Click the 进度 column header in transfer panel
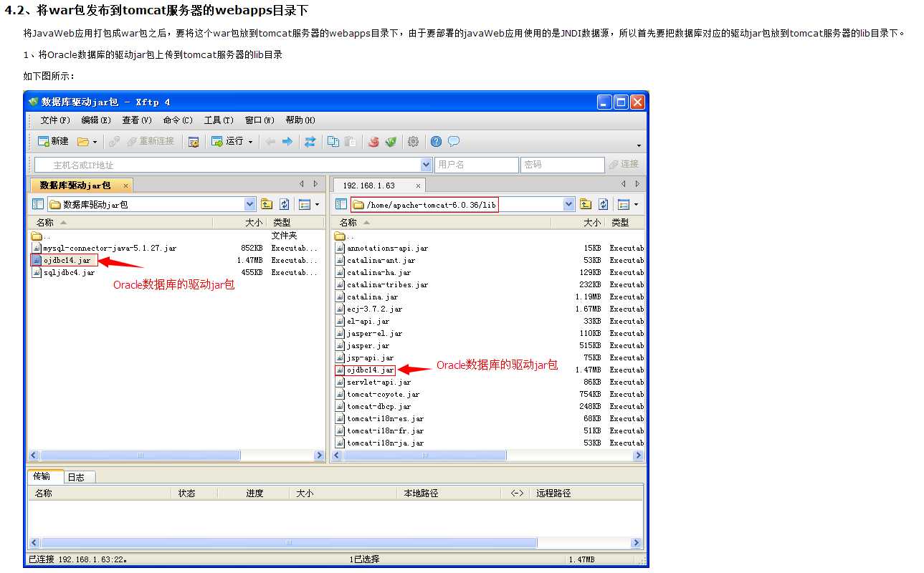The image size is (924, 573). 254,493
